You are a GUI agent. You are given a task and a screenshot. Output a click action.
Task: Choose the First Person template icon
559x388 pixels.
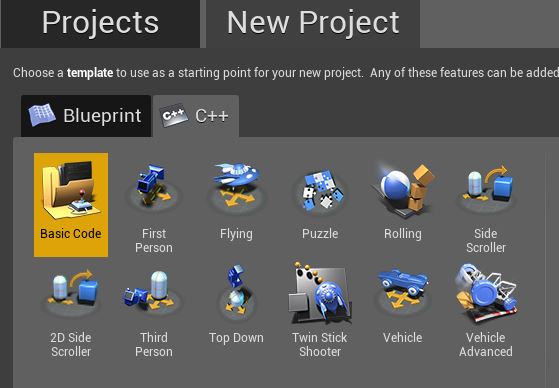tap(154, 186)
